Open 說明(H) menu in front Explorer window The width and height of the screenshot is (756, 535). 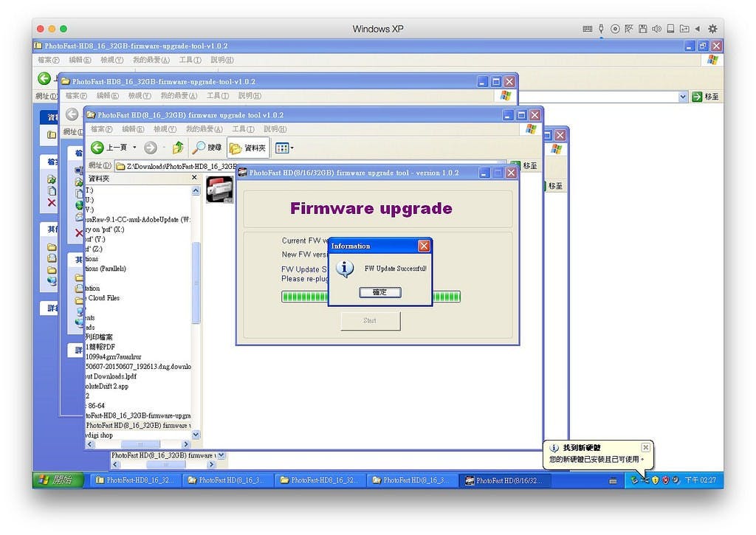pyautogui.click(x=275, y=129)
